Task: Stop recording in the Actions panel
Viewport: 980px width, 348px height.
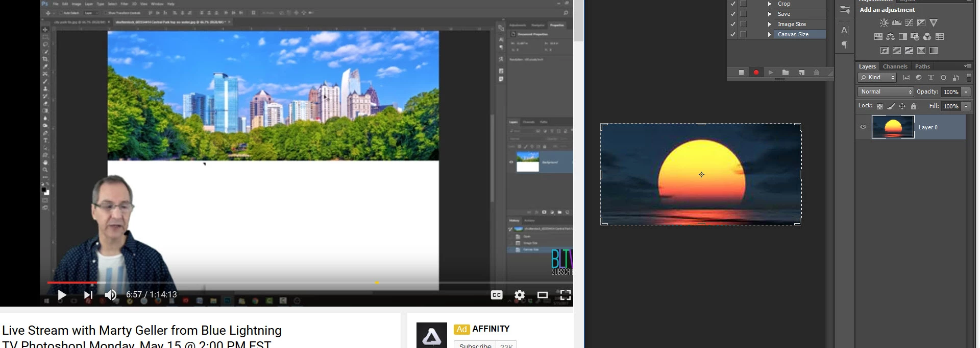Action: [741, 73]
